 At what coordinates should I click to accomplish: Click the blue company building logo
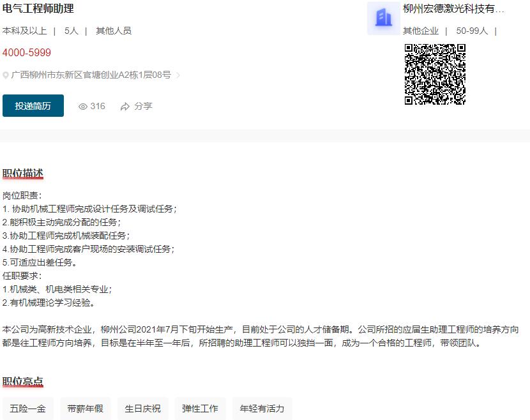[x=384, y=19]
